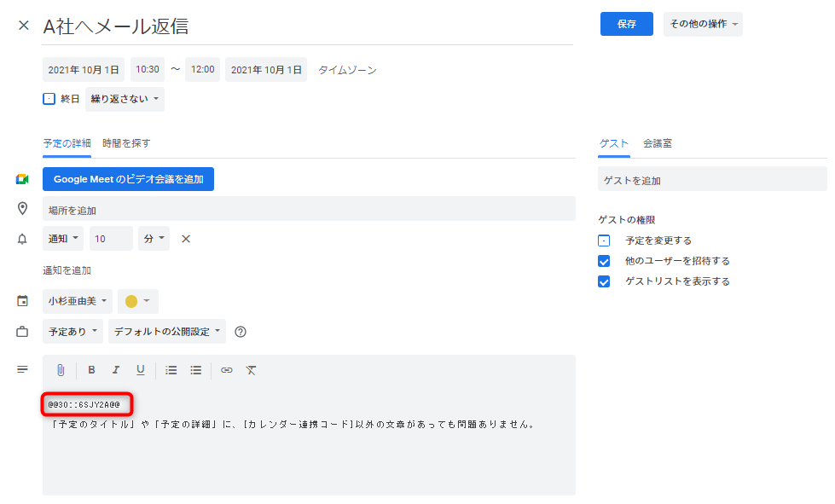Enable 予定を変更する guest permission
Image resolution: width=835 pixels, height=504 pixels.
(604, 240)
